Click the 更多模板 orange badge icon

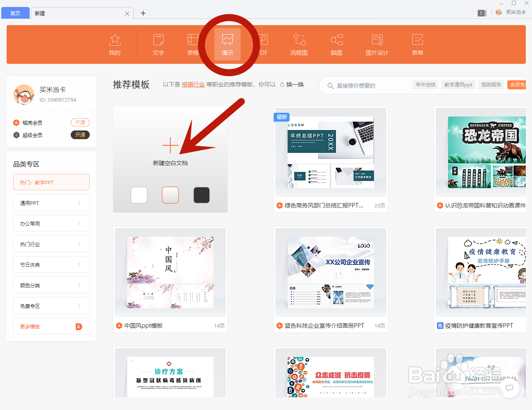tap(79, 326)
